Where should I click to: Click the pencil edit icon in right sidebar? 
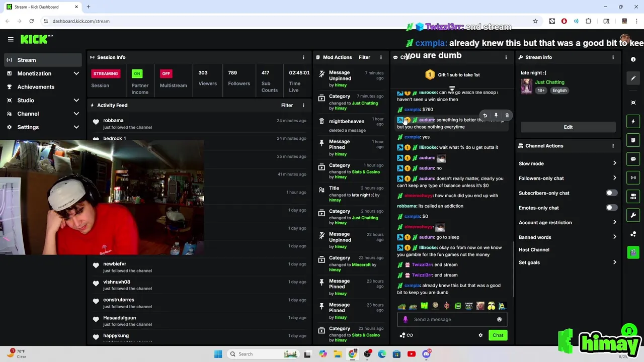[x=633, y=78]
